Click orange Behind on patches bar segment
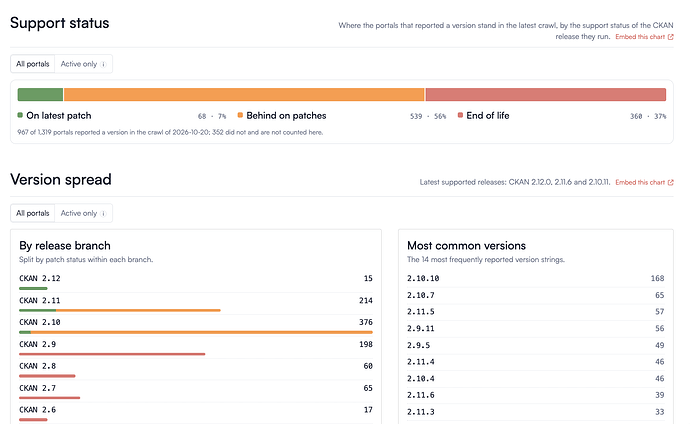 point(244,95)
